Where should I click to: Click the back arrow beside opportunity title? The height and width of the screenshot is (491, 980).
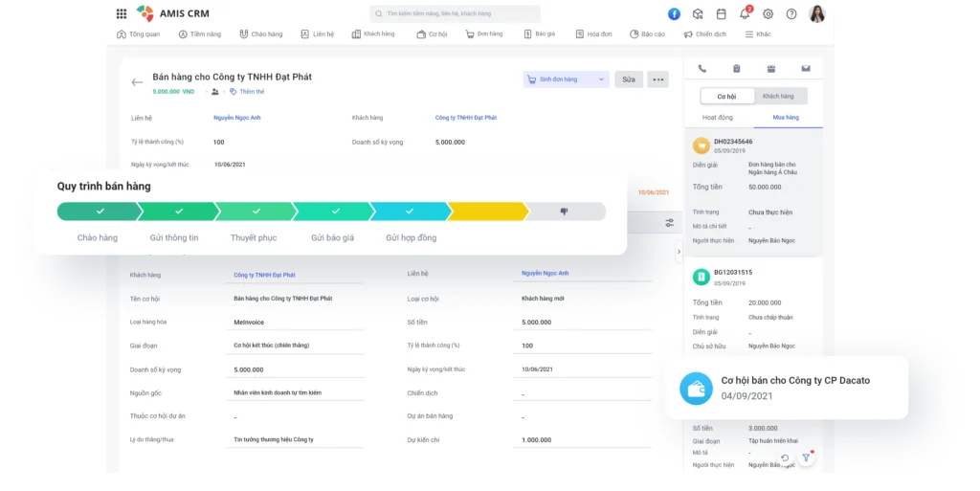(137, 82)
